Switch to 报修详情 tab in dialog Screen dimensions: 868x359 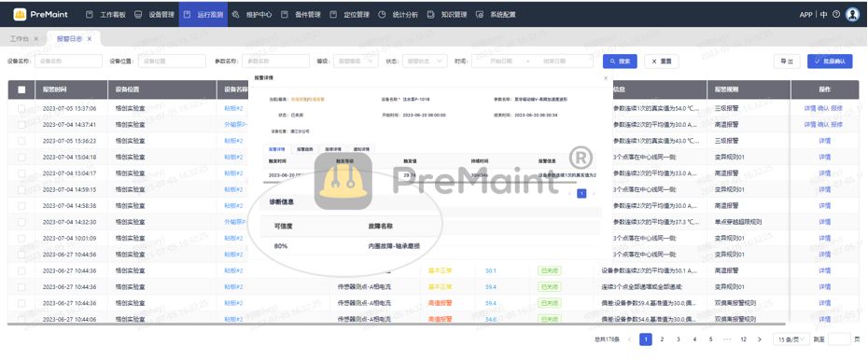point(333,149)
